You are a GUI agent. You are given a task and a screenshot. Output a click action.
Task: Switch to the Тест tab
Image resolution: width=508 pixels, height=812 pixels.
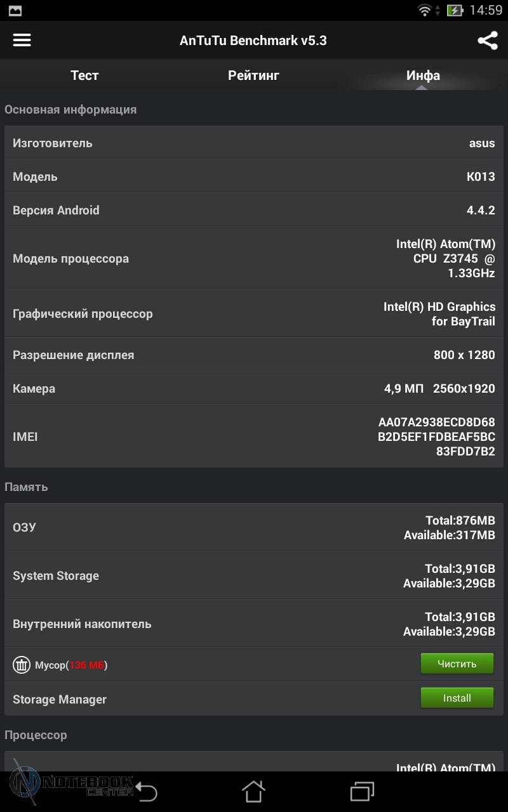pos(84,75)
